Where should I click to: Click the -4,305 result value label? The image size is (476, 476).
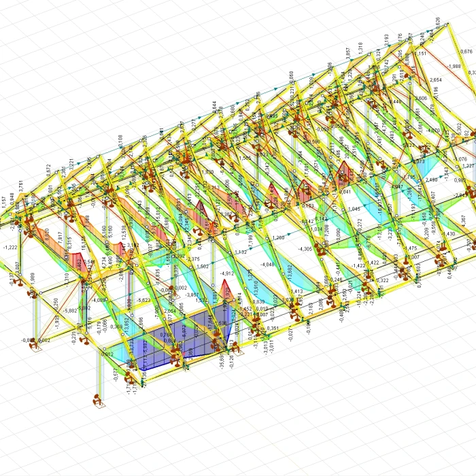point(305,249)
